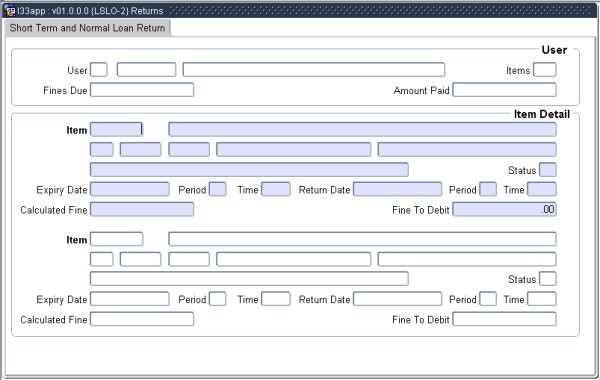Screen dimensions: 600x380
Task: Click the white Calculated Fine field in second record
Action: (x=142, y=319)
